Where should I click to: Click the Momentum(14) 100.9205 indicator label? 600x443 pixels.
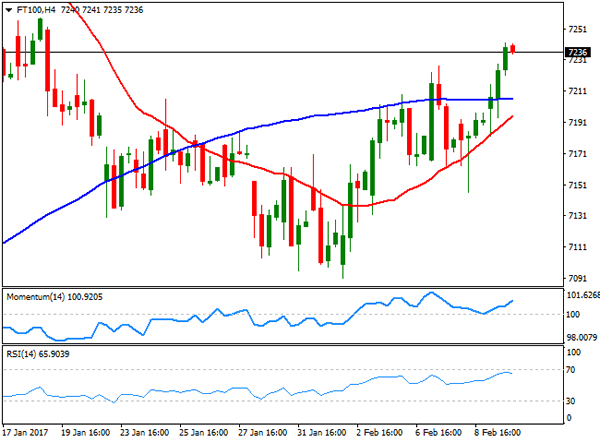click(x=54, y=297)
